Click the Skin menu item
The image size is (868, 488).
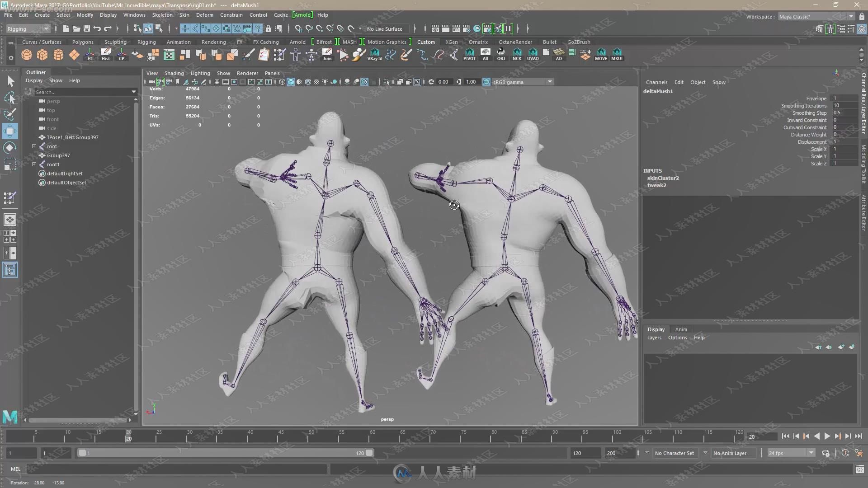point(184,15)
